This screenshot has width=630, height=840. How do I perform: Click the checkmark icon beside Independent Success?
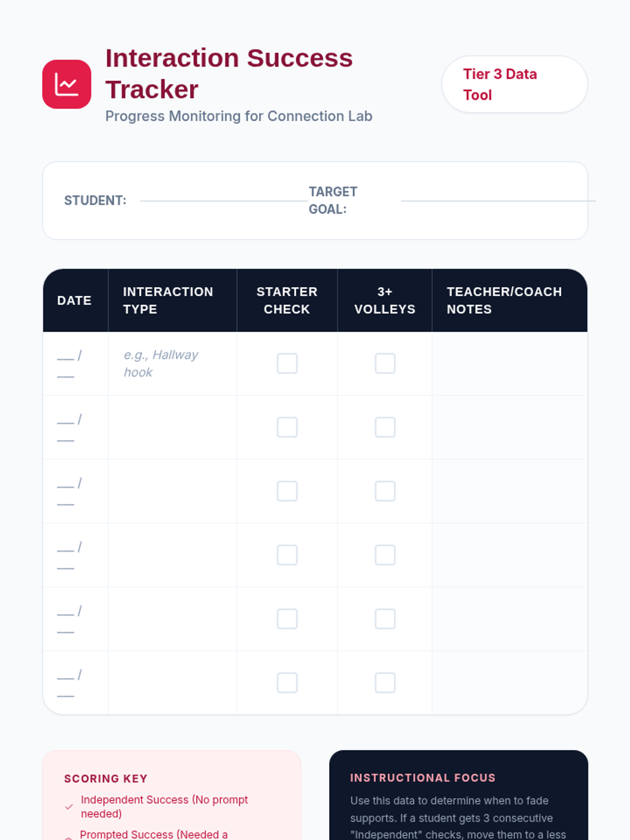click(69, 807)
